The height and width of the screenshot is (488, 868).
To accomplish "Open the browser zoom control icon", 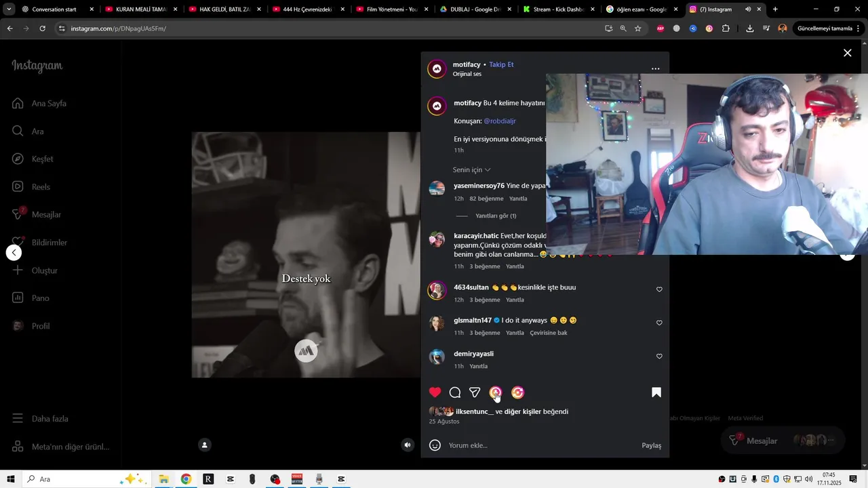I will point(623,28).
